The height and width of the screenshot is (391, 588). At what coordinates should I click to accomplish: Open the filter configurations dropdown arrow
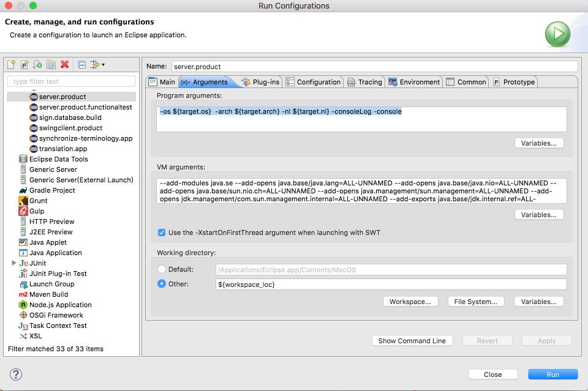pos(103,65)
